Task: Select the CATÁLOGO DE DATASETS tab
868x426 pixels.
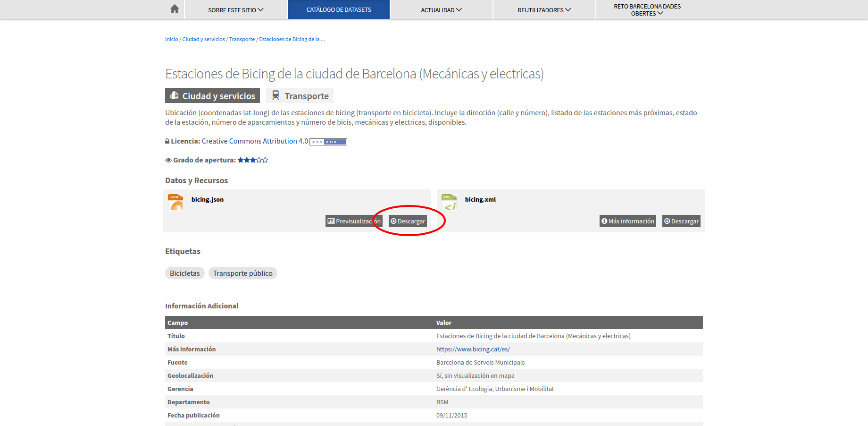Action: coord(338,9)
